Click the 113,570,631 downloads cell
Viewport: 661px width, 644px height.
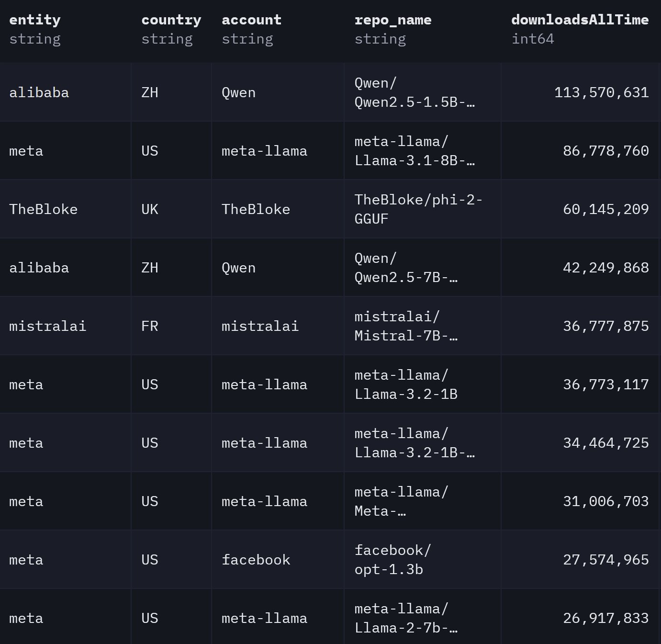601,92
